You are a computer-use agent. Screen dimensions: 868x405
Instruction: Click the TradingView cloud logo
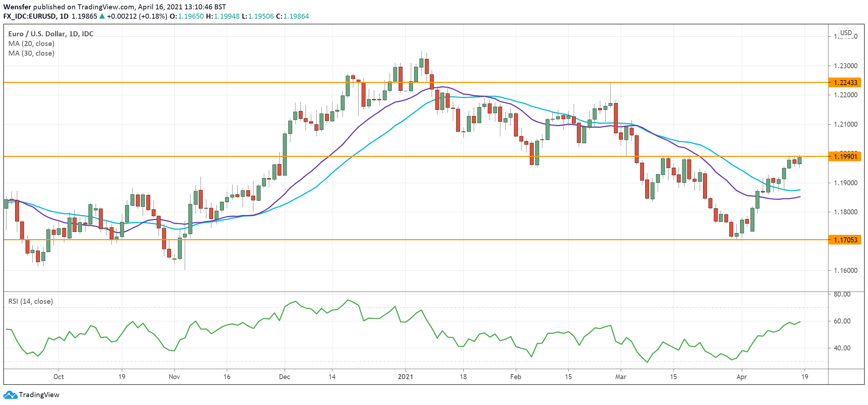coord(11,395)
